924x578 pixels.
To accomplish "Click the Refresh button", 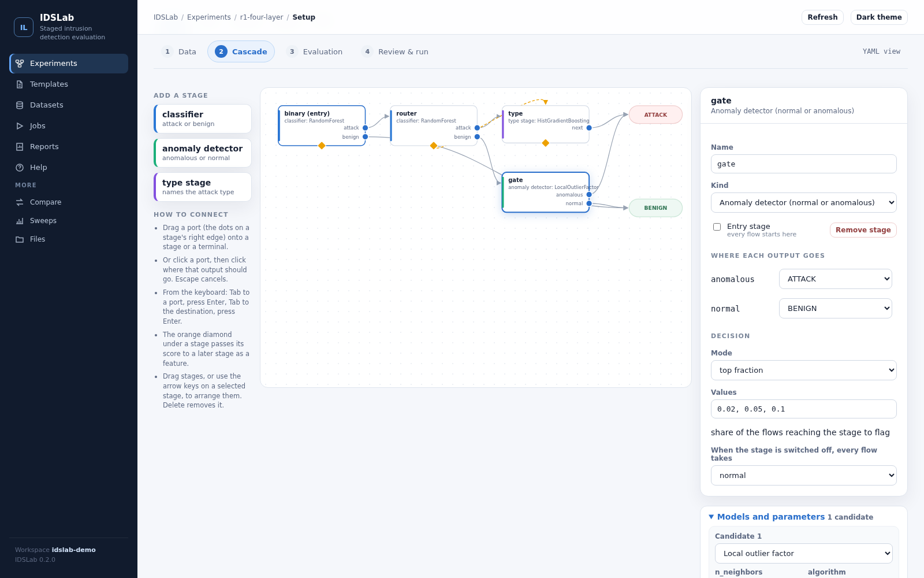I will click(x=822, y=17).
